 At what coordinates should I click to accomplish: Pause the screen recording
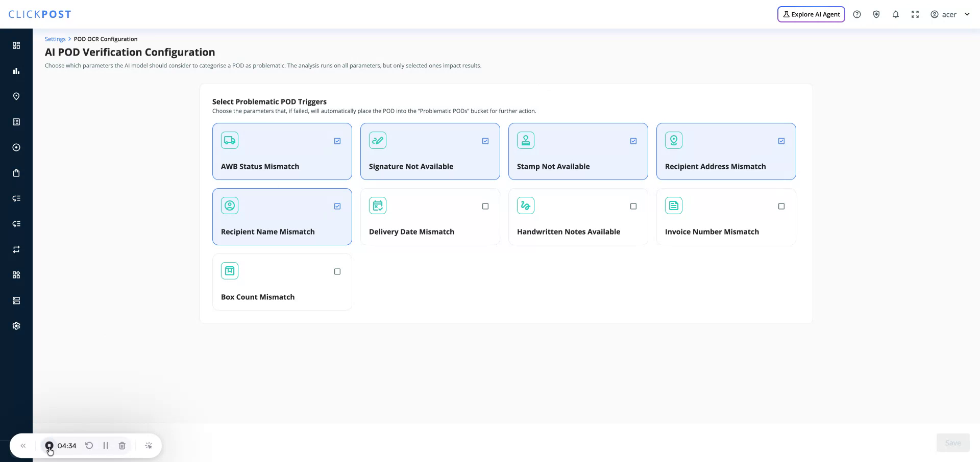[x=106, y=445]
